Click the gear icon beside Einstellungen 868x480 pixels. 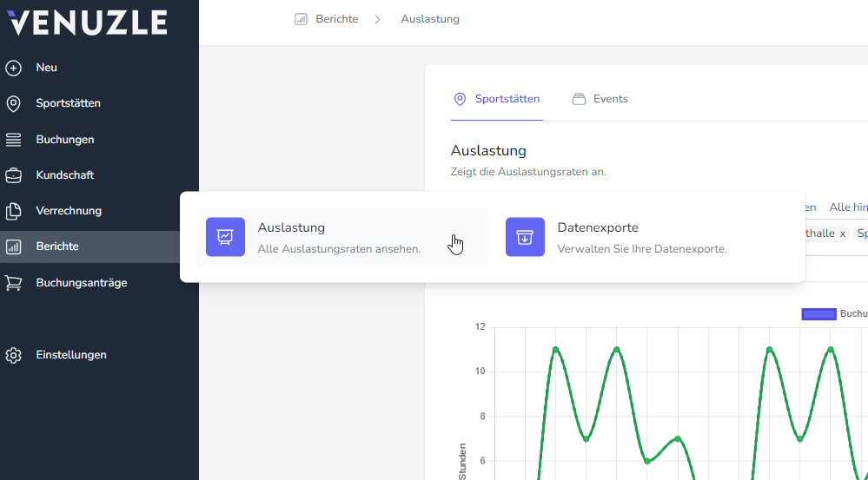[13, 355]
